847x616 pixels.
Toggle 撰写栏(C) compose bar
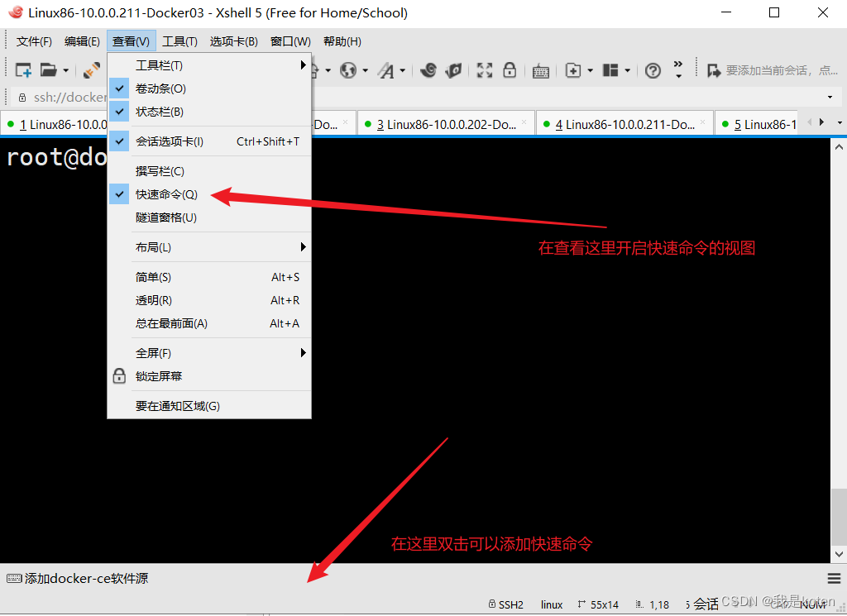coord(209,171)
